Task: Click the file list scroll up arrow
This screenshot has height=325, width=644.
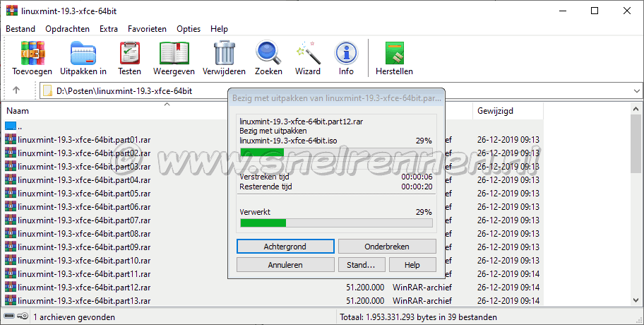Action: [x=636, y=109]
